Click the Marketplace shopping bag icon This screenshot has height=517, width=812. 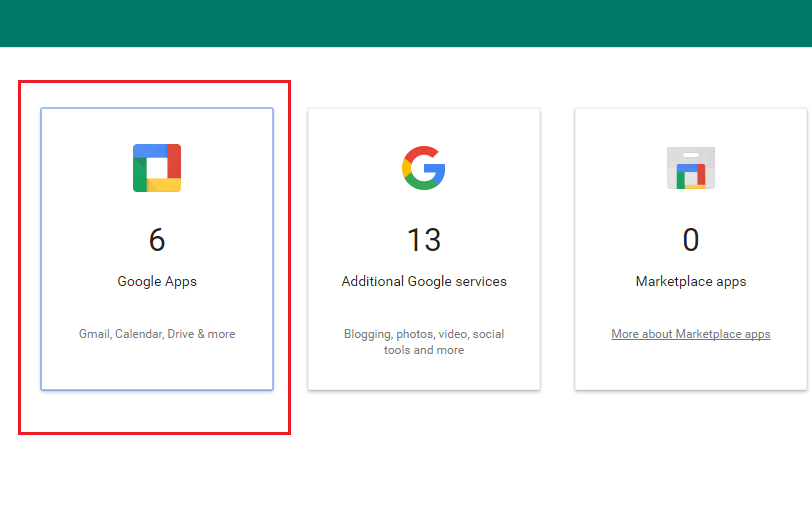(x=690, y=168)
